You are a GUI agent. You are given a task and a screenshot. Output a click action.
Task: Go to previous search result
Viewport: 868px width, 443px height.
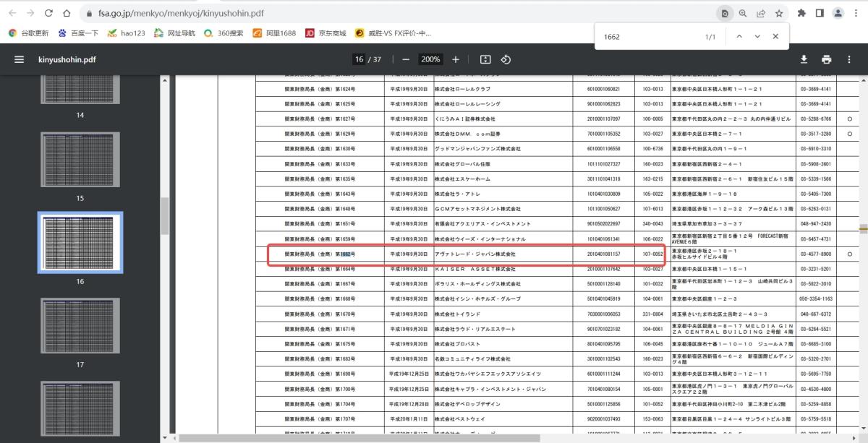pyautogui.click(x=739, y=36)
